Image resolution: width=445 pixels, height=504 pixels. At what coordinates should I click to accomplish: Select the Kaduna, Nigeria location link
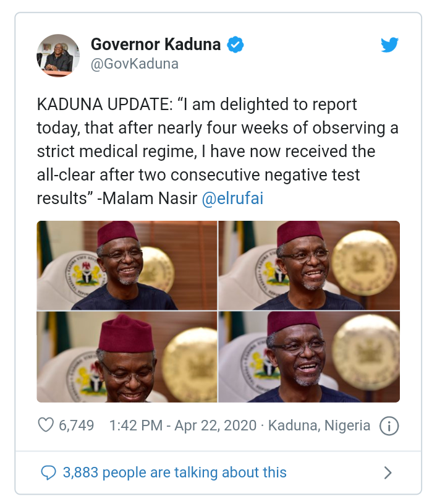319,425
